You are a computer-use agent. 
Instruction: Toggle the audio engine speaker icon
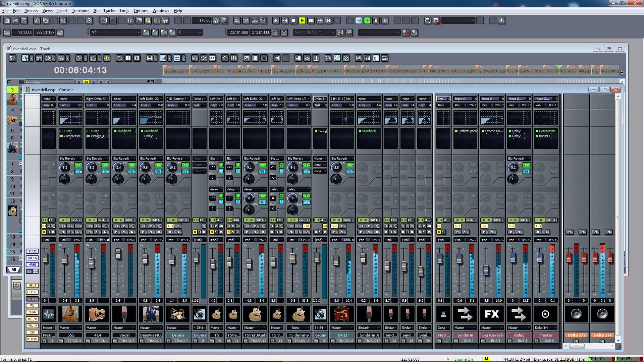click(359, 20)
